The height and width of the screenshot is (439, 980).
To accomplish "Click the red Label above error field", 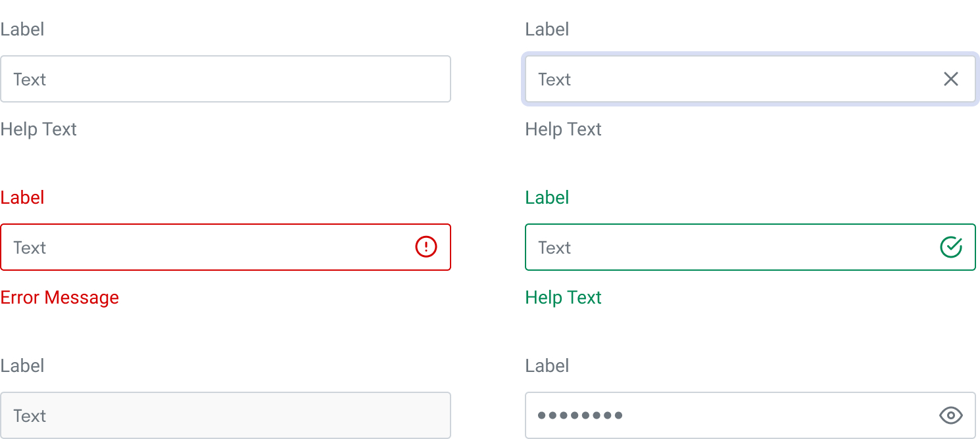I will [x=22, y=197].
